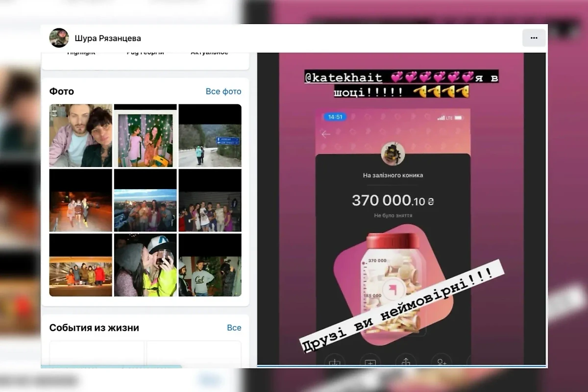Open the Шура Рязанцева profile name link
This screenshot has width=588, height=392.
click(x=108, y=38)
